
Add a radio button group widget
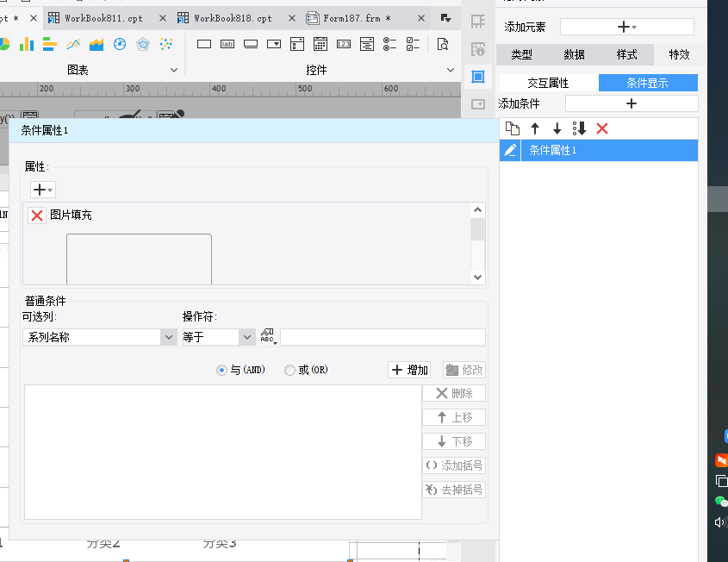tap(390, 44)
